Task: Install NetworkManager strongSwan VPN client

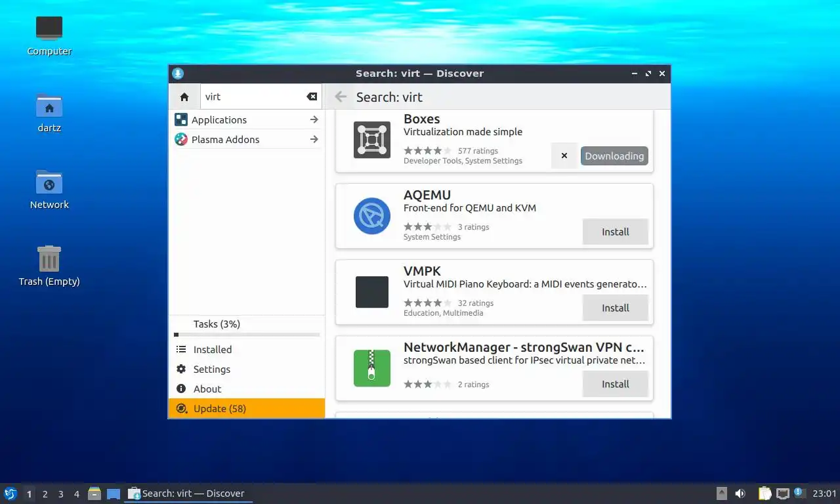Action: [616, 384]
